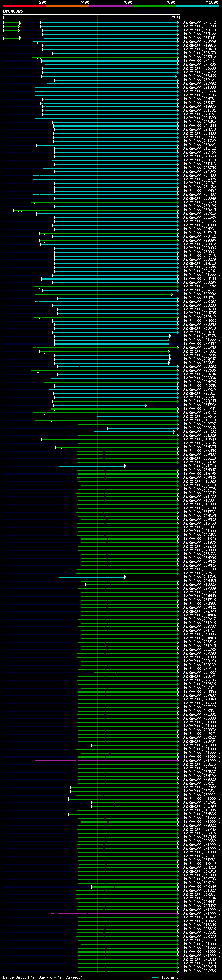The width and height of the screenshot is (222, 980).
Task: Open hit UniRef100_Q9ZP90
Action: pyautogui.click(x=199, y=26)
